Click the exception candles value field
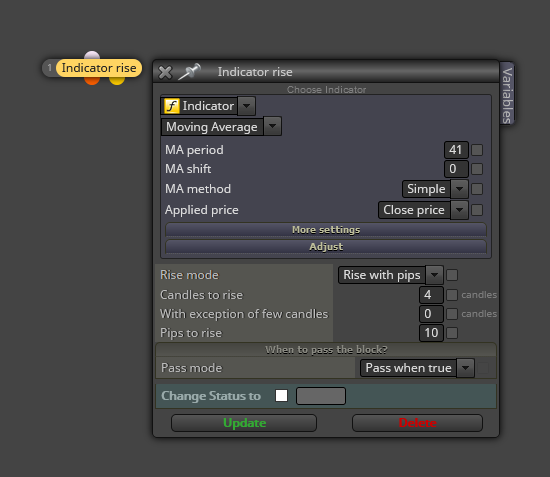This screenshot has height=477, width=550. [x=431, y=314]
